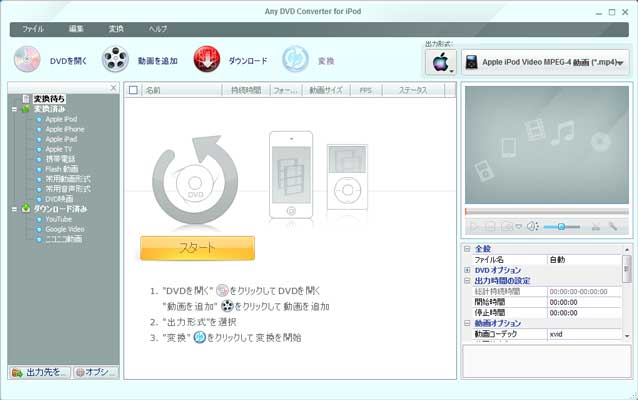The height and width of the screenshot is (400, 638).
Task: Click the 動画を追加 toolbar label
Action: 157,61
